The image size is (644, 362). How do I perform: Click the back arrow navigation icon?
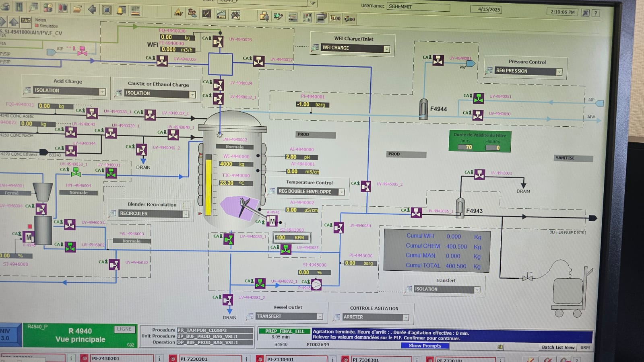[92, 9]
